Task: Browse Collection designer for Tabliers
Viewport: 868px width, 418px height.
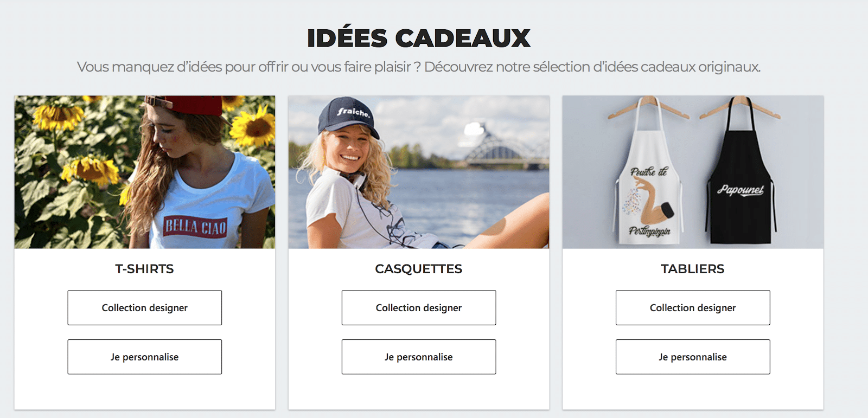Action: (x=692, y=308)
